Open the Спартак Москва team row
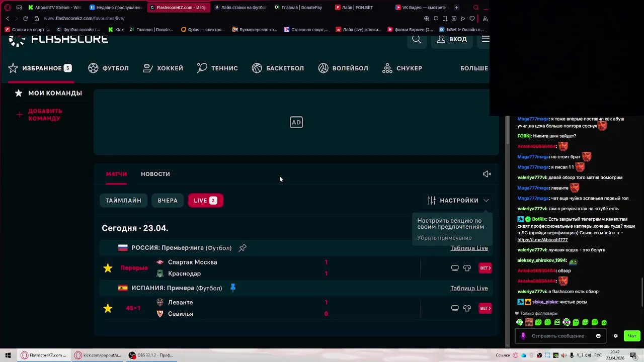This screenshot has width=644, height=362. point(192,262)
